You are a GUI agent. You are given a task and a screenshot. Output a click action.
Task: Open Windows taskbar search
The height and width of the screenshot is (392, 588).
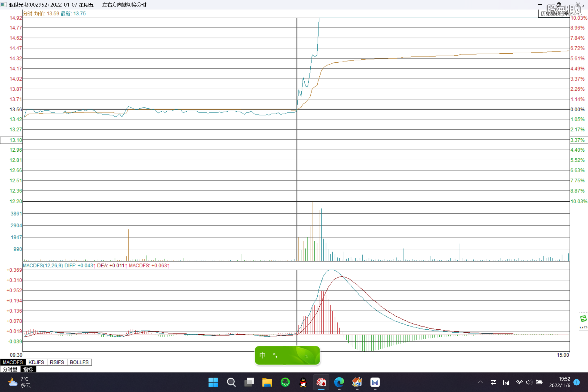tap(231, 382)
